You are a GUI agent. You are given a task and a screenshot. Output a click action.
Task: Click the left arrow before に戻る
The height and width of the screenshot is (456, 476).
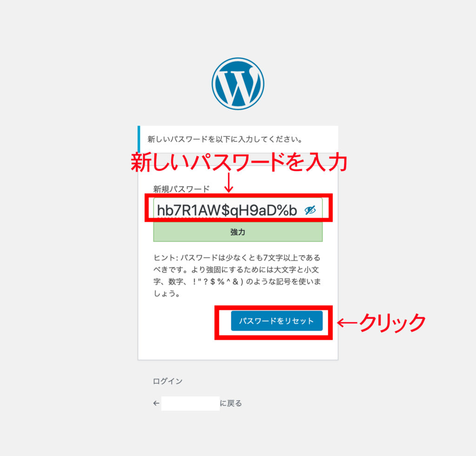(156, 403)
